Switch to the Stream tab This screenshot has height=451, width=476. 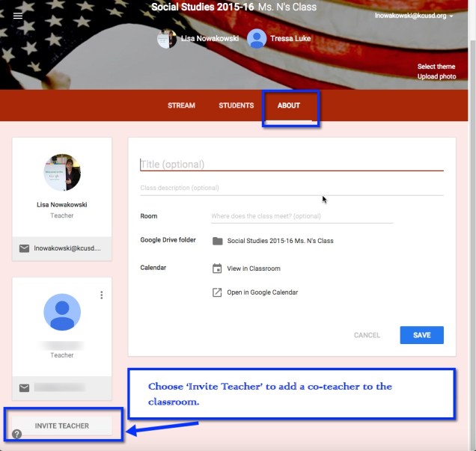click(x=181, y=105)
